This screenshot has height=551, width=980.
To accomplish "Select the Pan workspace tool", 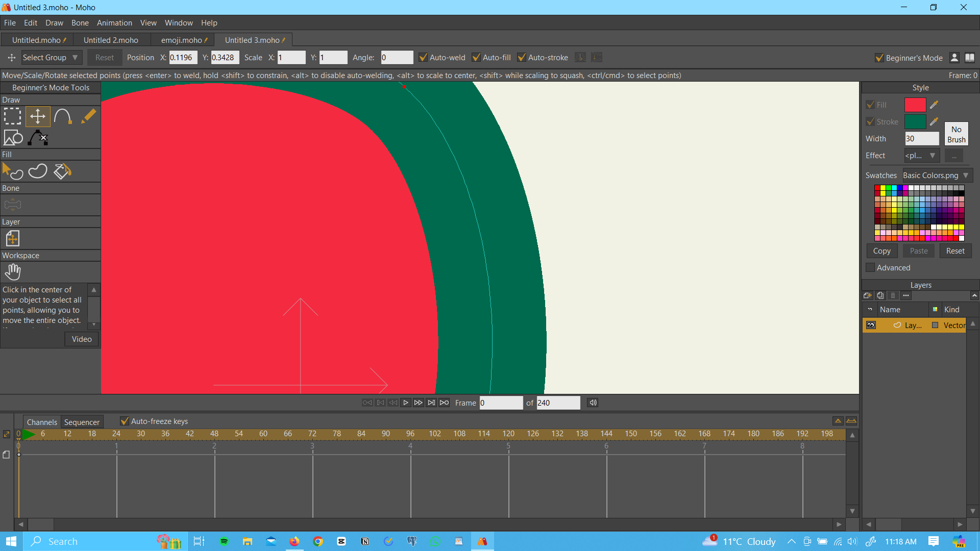I will (x=12, y=271).
